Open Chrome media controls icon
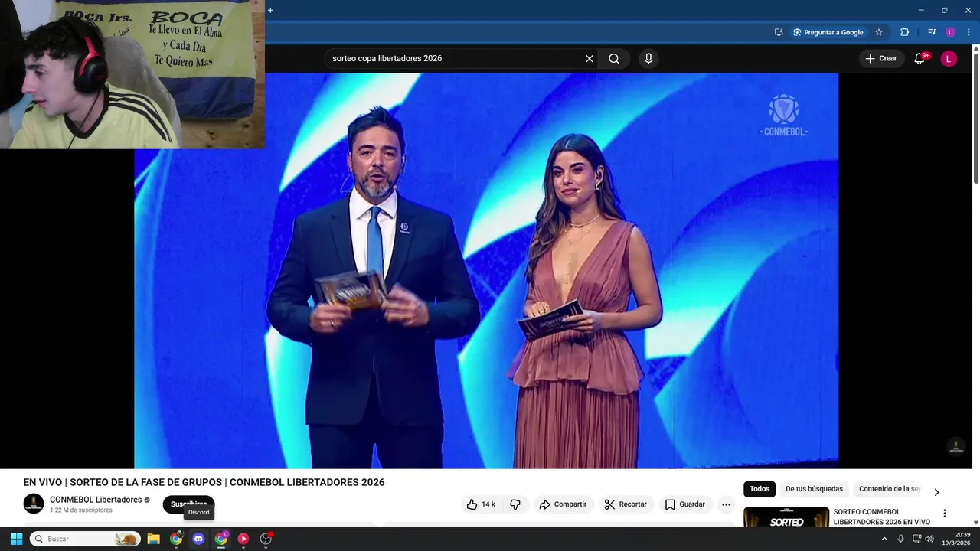980x551 pixels. pos(932,32)
